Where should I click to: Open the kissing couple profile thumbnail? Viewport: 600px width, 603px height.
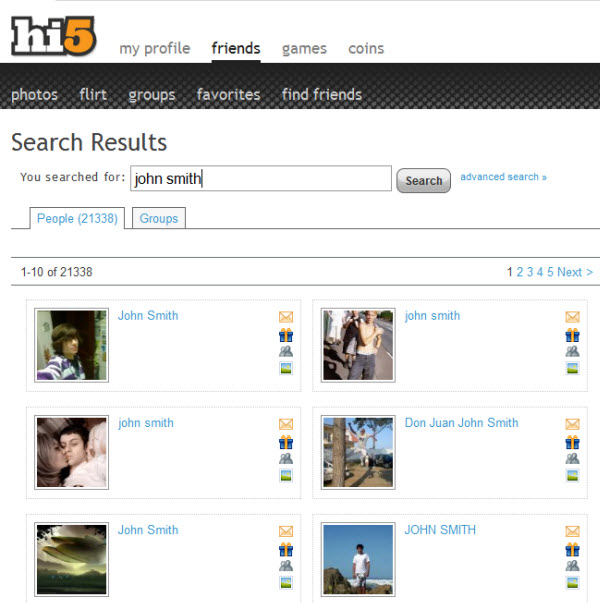coord(72,452)
